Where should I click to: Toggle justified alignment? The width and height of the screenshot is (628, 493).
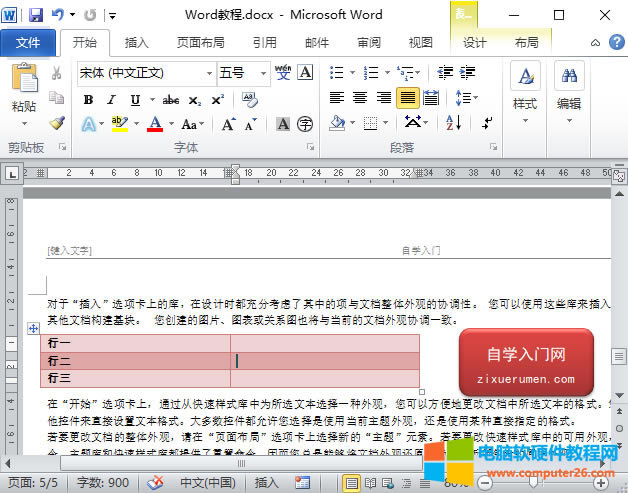pyautogui.click(x=408, y=98)
